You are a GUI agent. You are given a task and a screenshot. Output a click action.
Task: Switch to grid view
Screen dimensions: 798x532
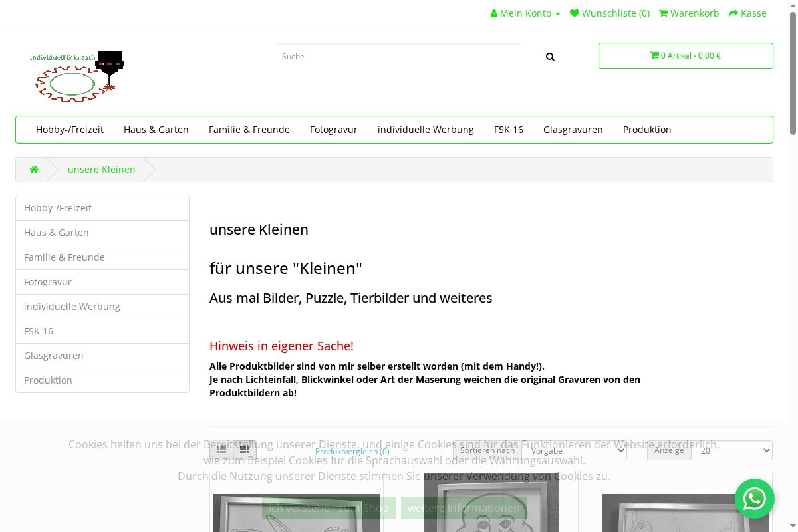[245, 450]
